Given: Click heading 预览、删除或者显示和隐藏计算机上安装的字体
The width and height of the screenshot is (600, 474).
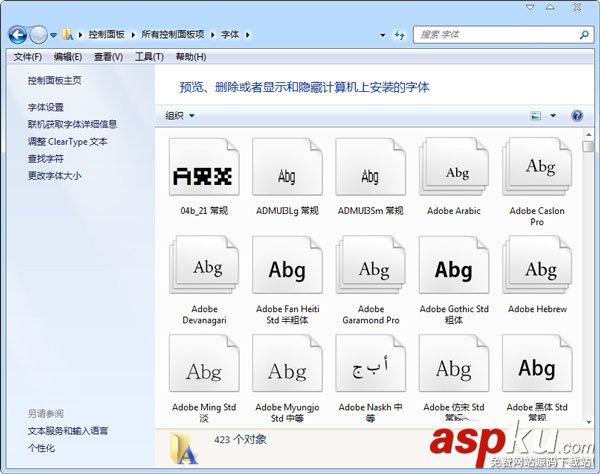Looking at the screenshot, I should 305,87.
